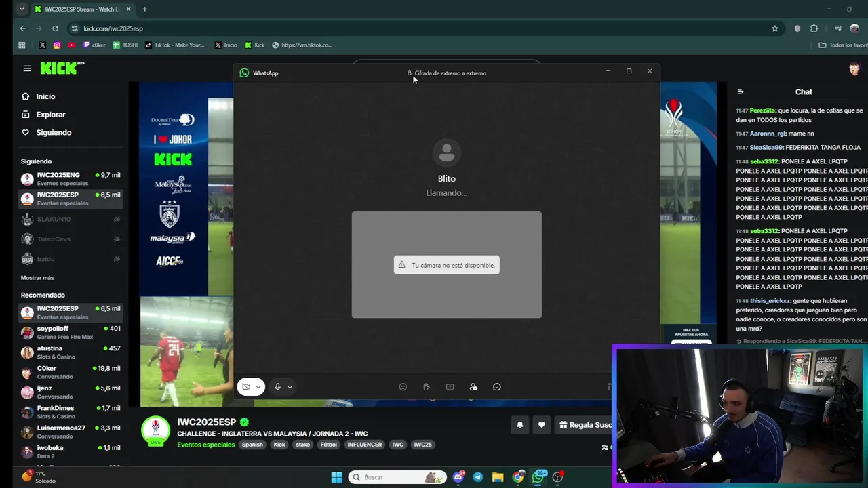Click Blito contact avatar in call
The image size is (868, 488).
[446, 153]
